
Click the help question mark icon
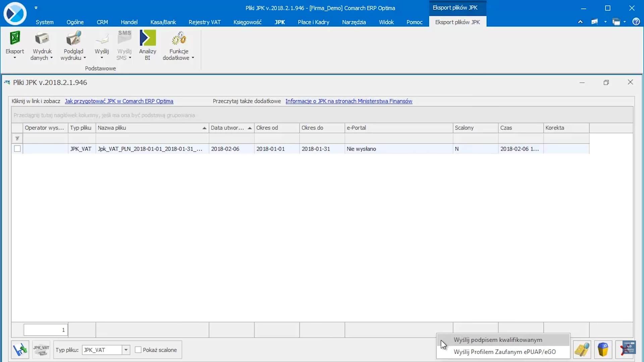pyautogui.click(x=636, y=22)
